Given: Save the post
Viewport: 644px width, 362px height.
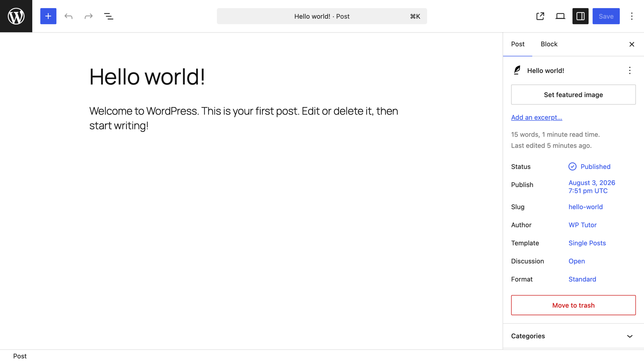Looking at the screenshot, I should (606, 16).
